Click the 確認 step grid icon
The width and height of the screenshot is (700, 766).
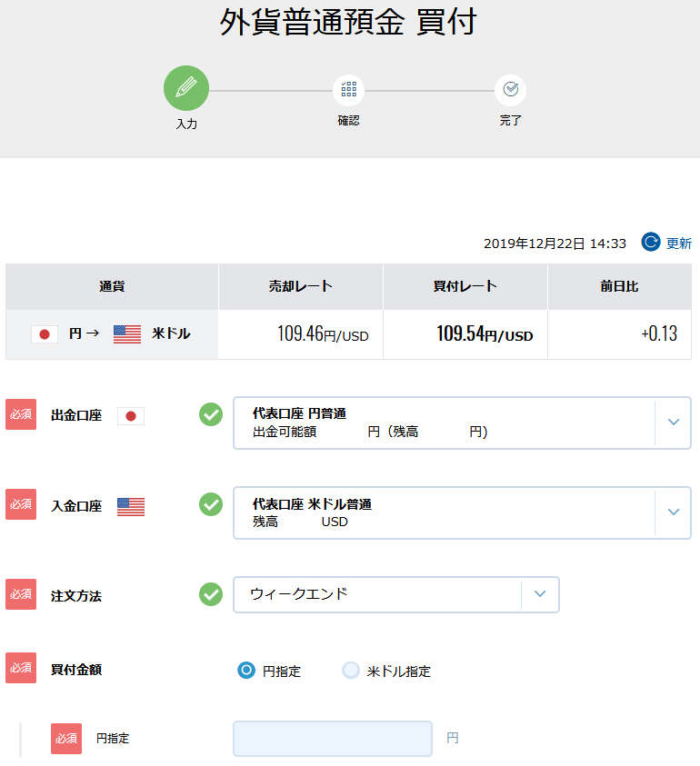click(348, 90)
